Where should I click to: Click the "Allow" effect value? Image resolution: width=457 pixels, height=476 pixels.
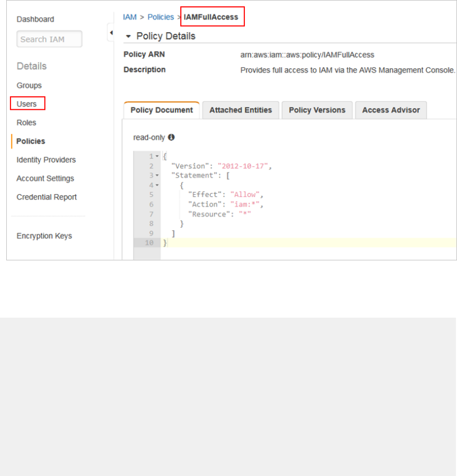pyautogui.click(x=245, y=194)
